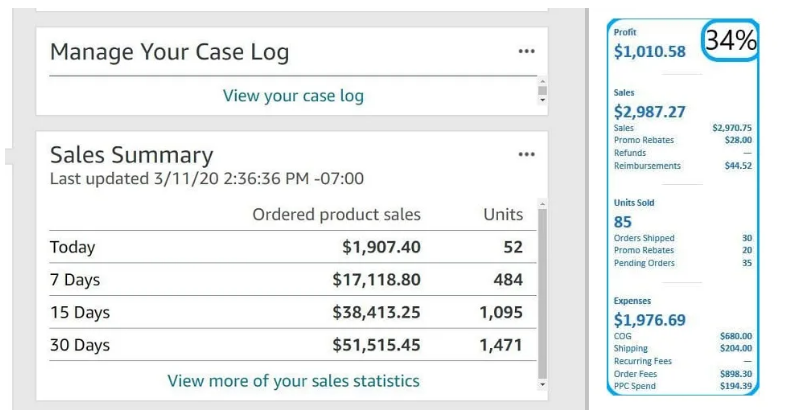
Task: Click the $1,976.69 expenses total
Action: [650, 320]
